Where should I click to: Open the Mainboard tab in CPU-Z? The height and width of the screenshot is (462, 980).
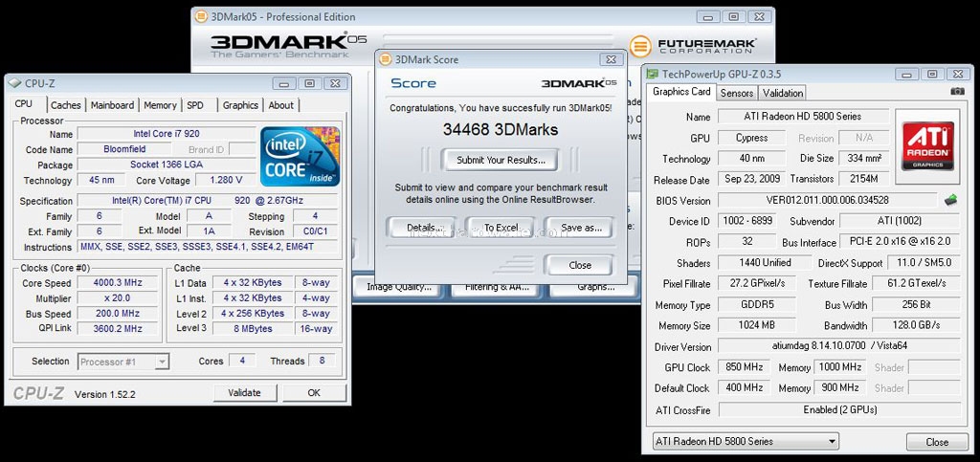[112, 105]
